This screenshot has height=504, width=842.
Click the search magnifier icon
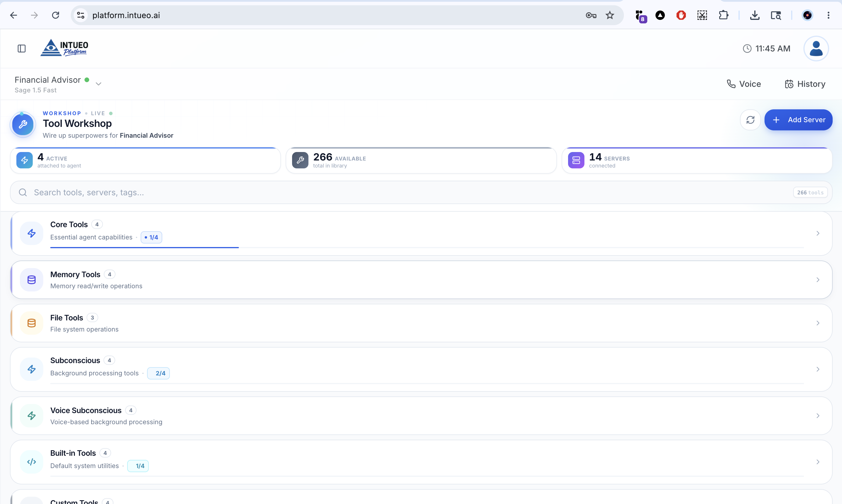pos(23,193)
